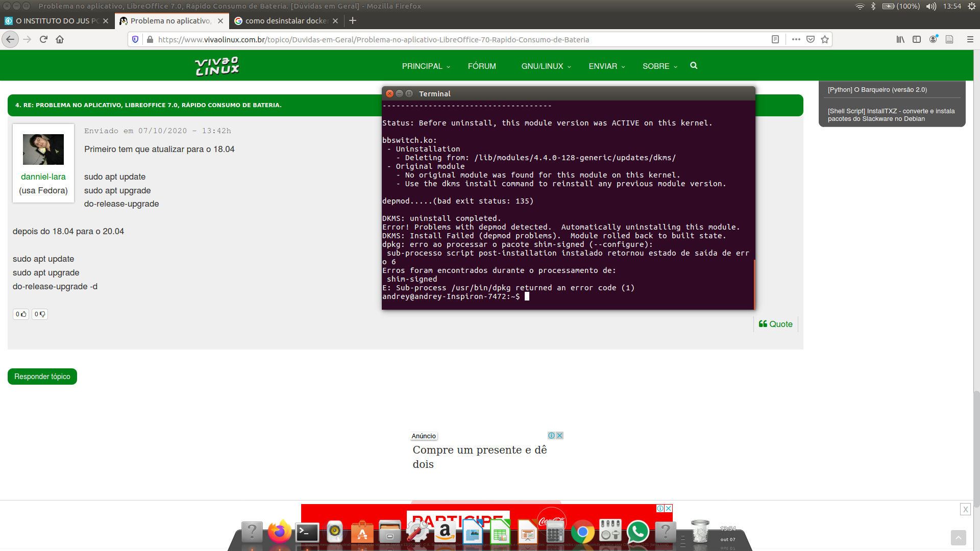
Task: Open the trash can in dock
Action: point(700,532)
